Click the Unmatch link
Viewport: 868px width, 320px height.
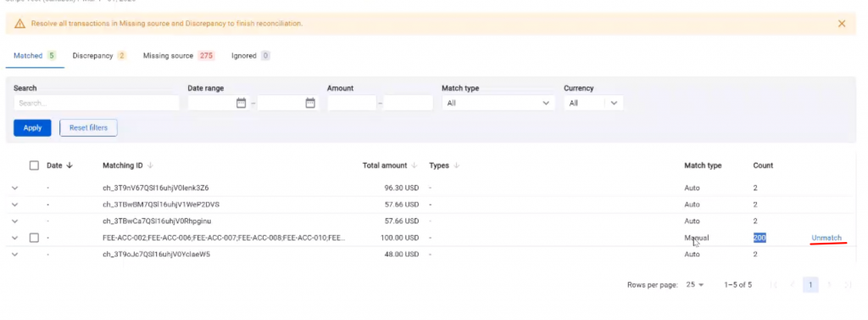(x=826, y=238)
